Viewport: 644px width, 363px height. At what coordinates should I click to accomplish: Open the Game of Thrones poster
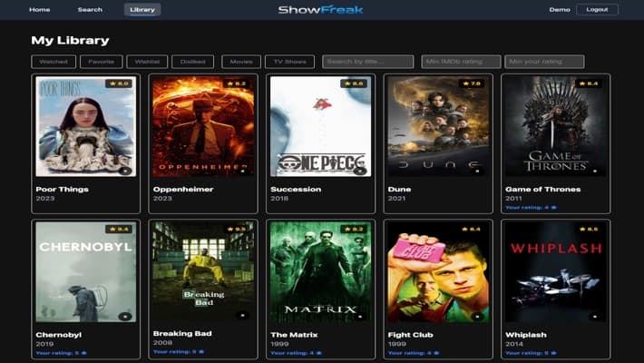coord(556,127)
